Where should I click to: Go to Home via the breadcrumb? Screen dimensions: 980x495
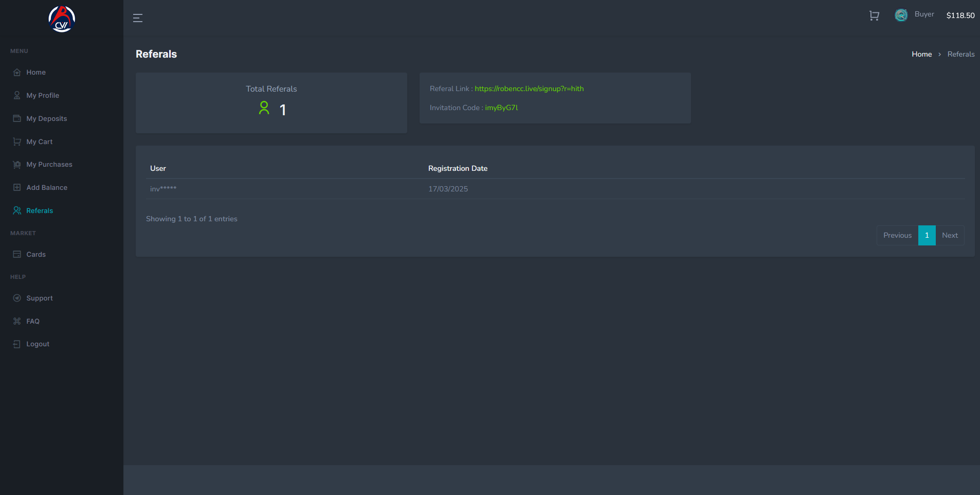click(x=922, y=55)
